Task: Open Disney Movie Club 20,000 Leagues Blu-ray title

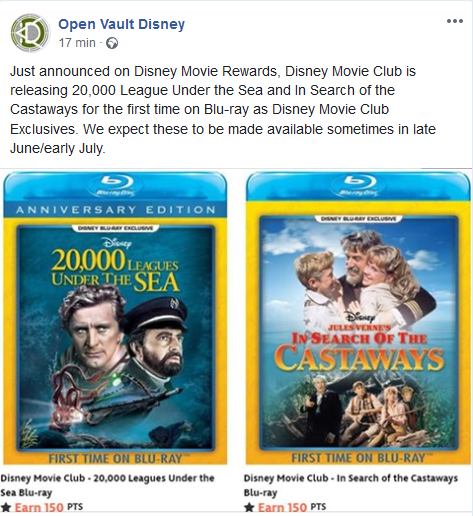Action: tap(107, 485)
